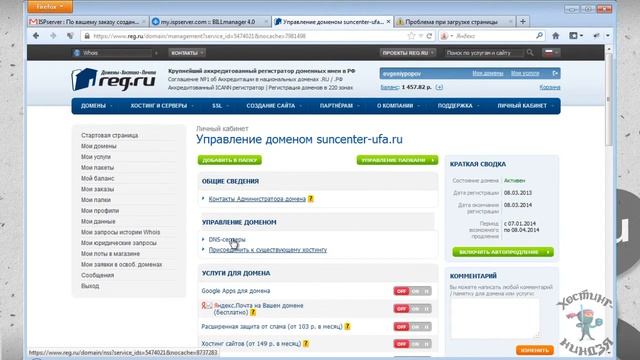This screenshot has width=640, height=360.
Task: Open the ХОСТИНГ И СЕРВЕРЫ menu
Action: [x=162, y=106]
